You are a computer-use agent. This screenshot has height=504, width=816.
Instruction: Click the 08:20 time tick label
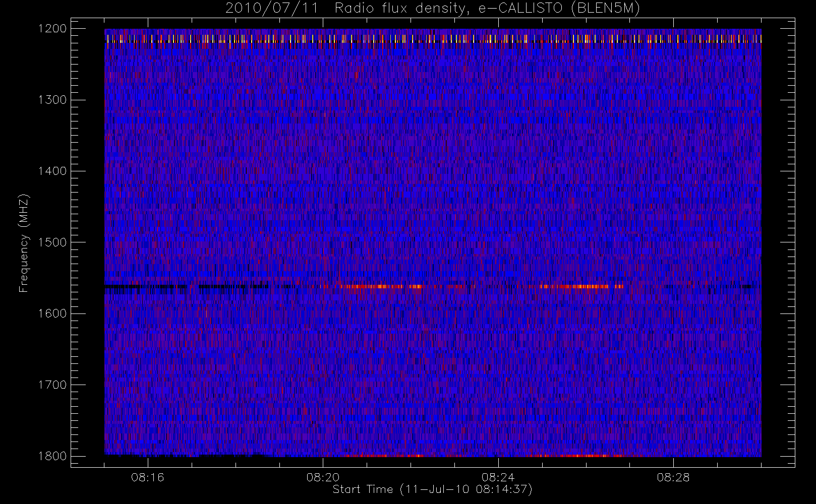coord(323,477)
